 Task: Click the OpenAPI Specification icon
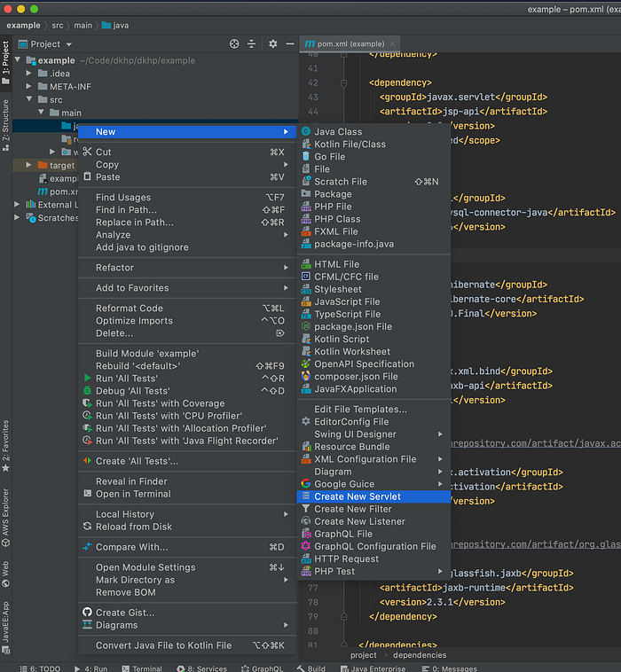click(x=306, y=363)
